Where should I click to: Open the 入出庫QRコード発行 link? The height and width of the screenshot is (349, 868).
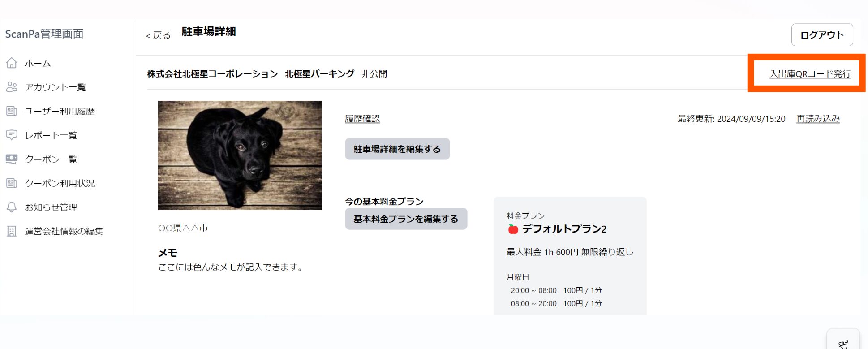(x=810, y=74)
